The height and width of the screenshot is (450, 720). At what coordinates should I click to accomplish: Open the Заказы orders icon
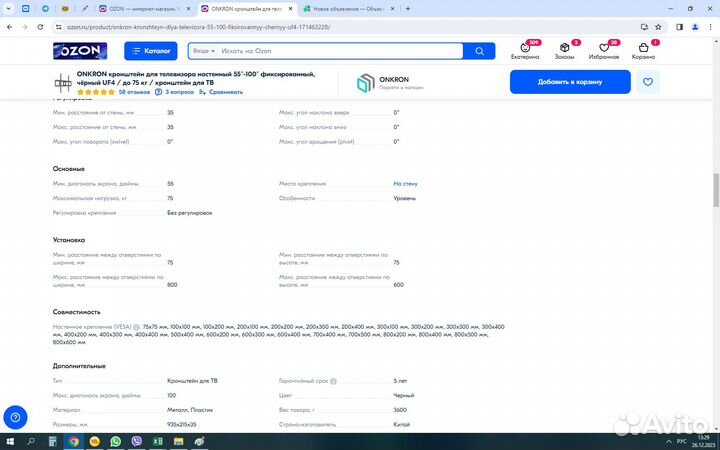pyautogui.click(x=564, y=51)
